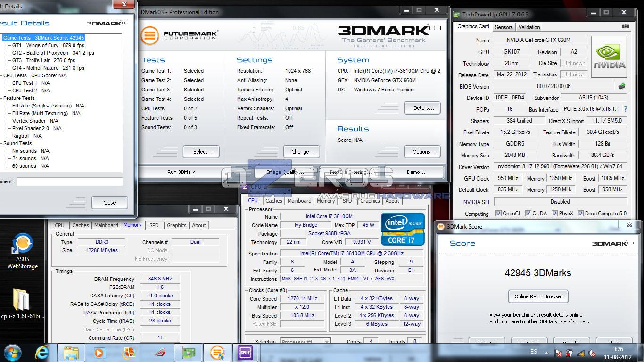Open the About tab in the memory CPU-Z window
The height and width of the screenshot is (362, 644).
tap(199, 225)
